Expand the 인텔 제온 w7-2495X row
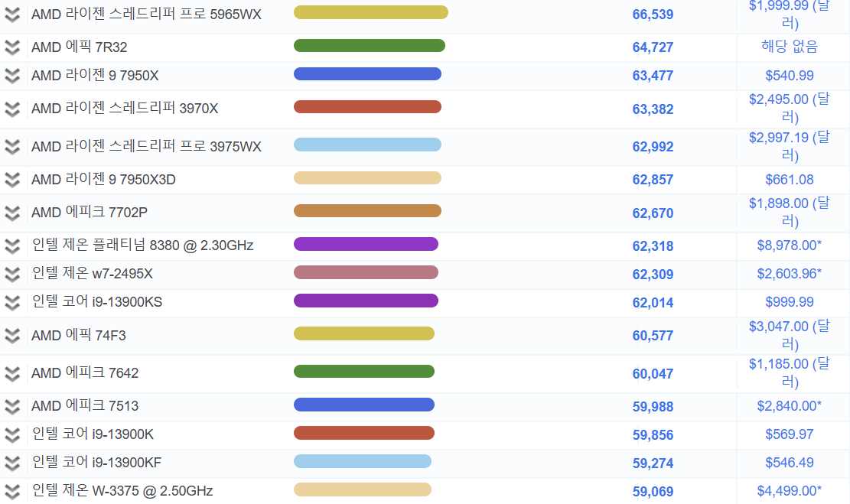This screenshot has height=504, width=850. 12,275
